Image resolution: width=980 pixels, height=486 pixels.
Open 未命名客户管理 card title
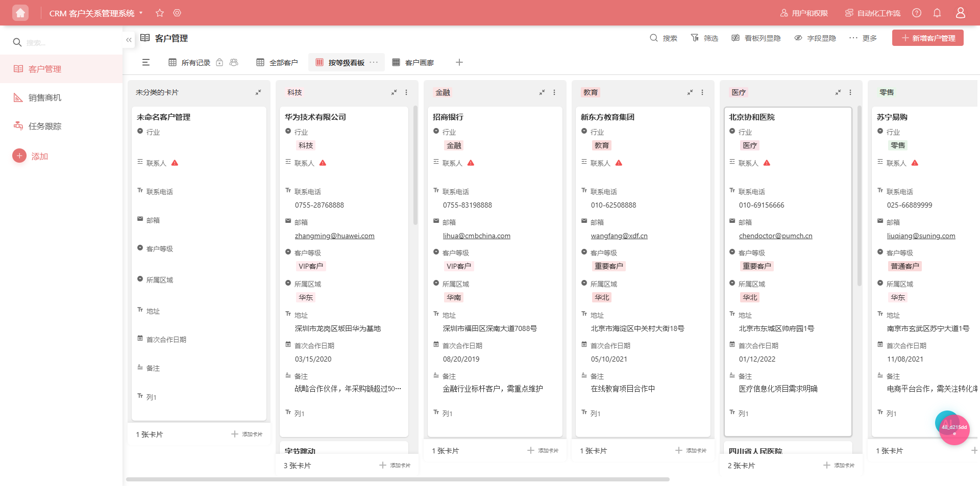pos(163,117)
